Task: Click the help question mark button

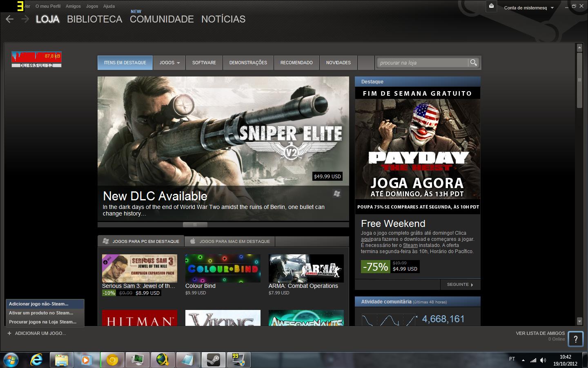Action: tap(576, 339)
